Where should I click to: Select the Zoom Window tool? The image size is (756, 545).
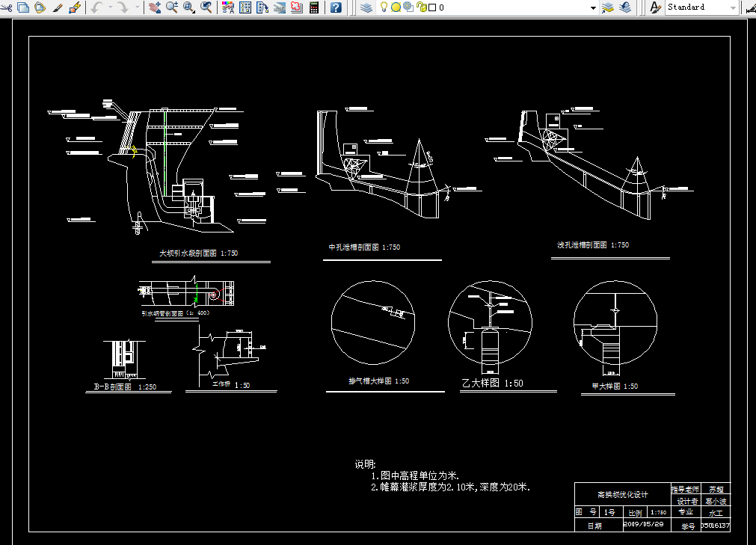click(x=189, y=7)
